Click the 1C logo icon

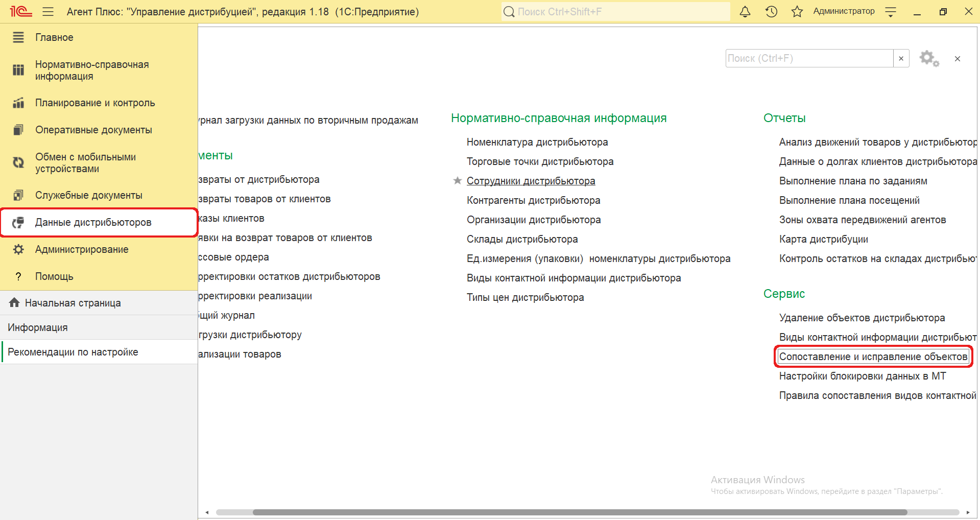click(x=21, y=11)
